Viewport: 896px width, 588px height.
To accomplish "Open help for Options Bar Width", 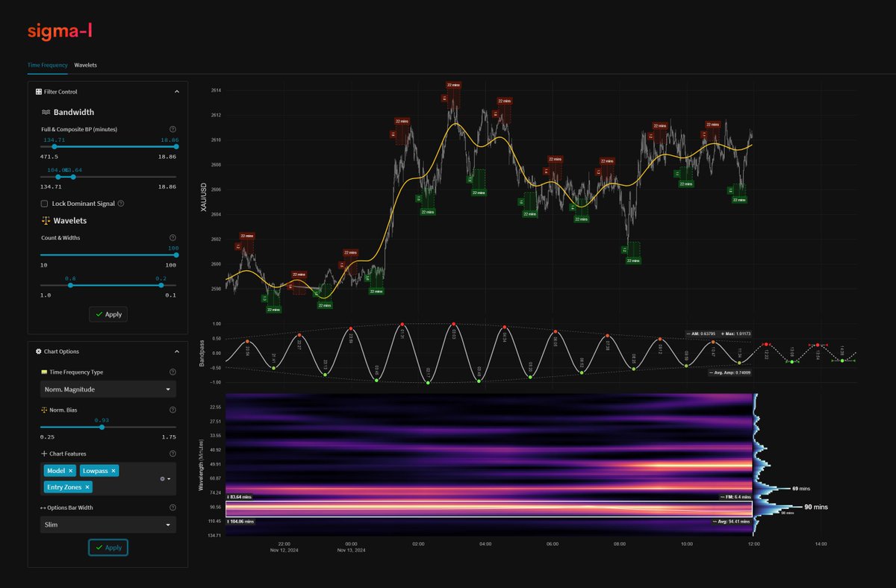I will [172, 507].
